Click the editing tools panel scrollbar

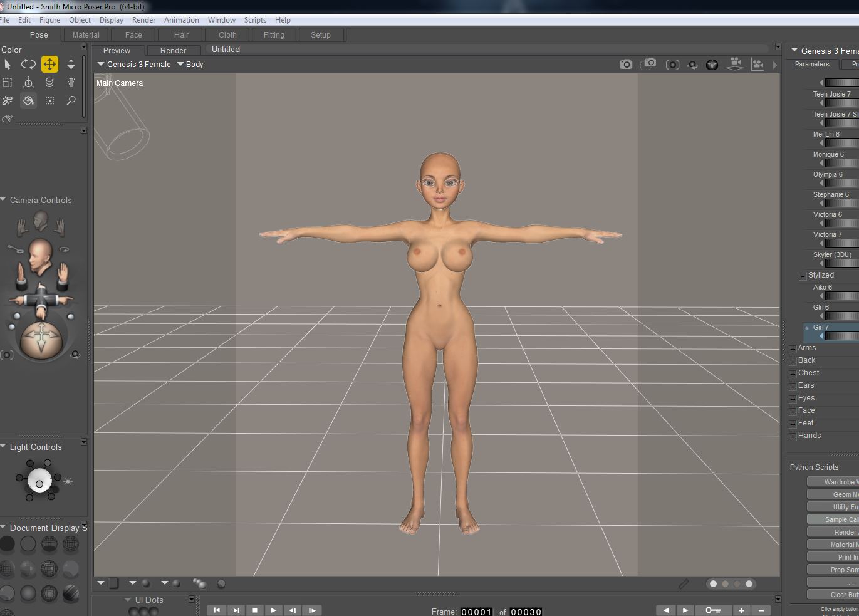click(x=84, y=86)
